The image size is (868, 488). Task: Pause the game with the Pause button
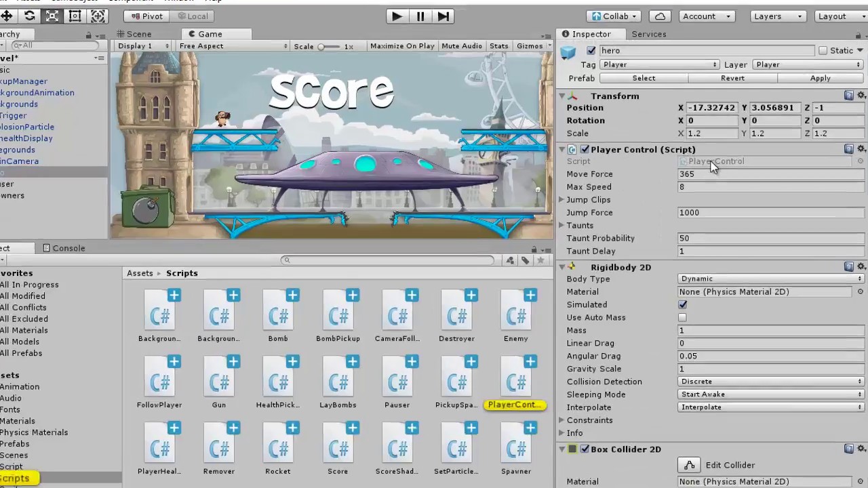point(420,16)
